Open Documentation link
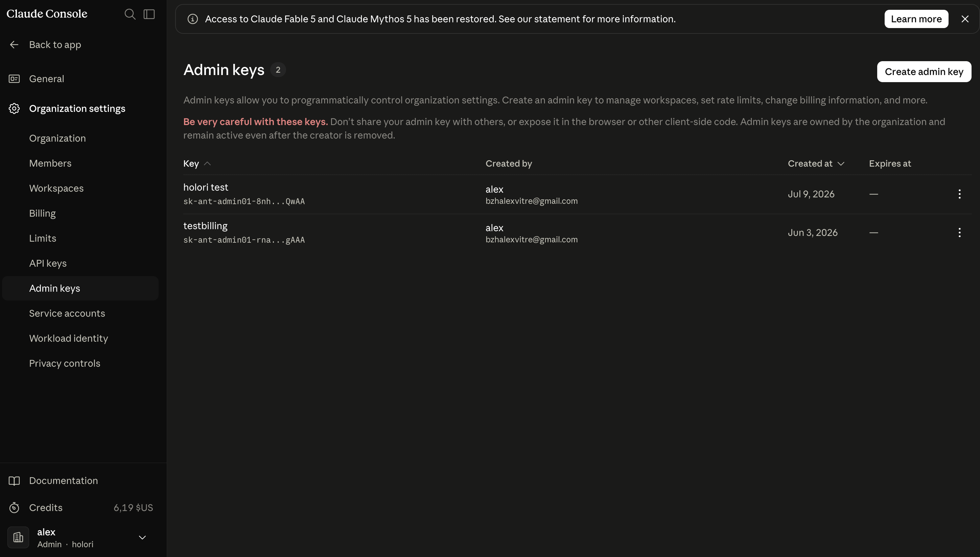 64,481
